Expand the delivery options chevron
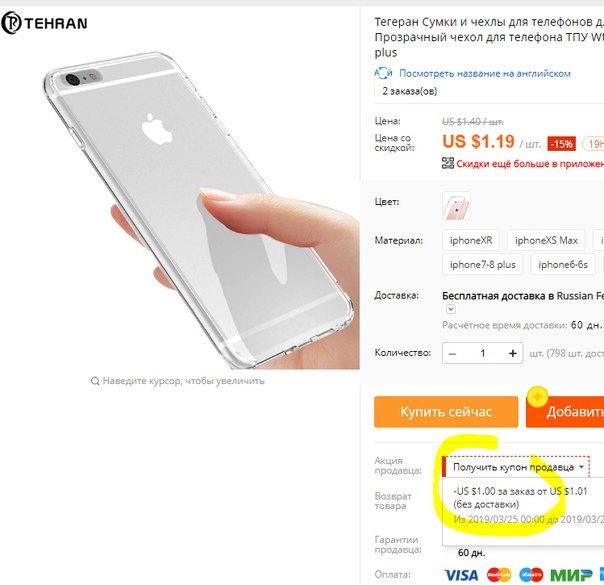604x585 pixels. coord(451,309)
